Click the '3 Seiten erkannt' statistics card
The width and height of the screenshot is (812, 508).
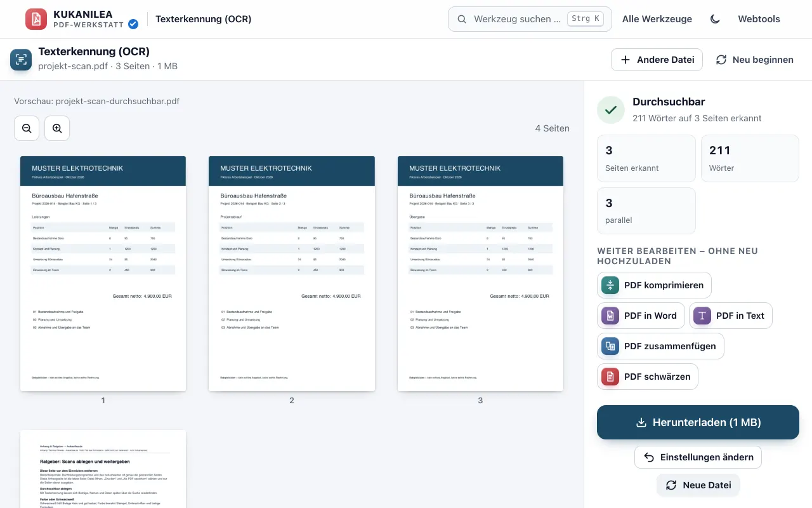(x=646, y=158)
